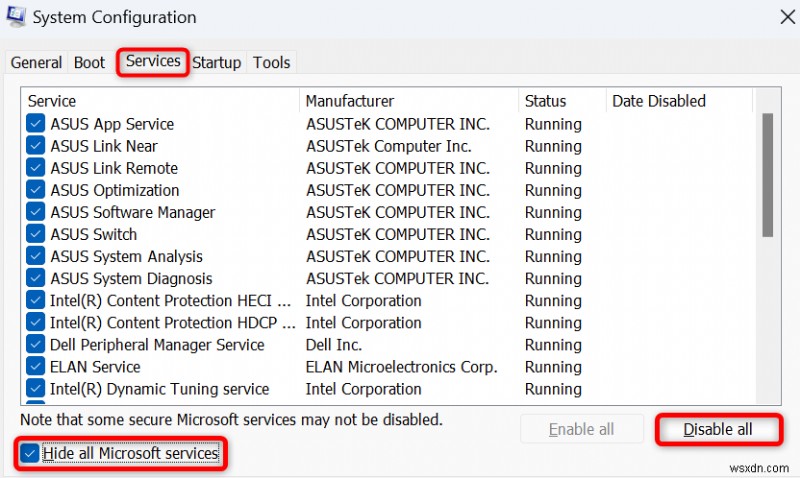
Task: Select the Dell Peripheral Manager Service name
Action: [x=157, y=345]
